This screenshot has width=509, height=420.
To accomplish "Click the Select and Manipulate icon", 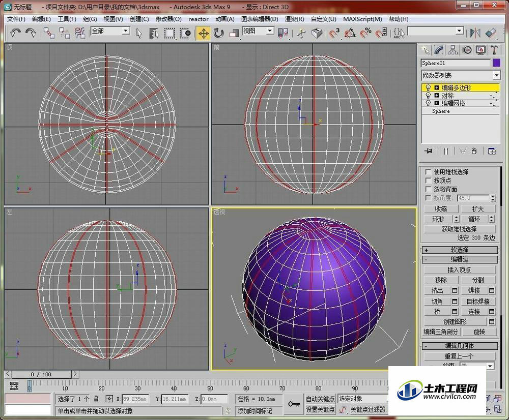I will (301, 33).
